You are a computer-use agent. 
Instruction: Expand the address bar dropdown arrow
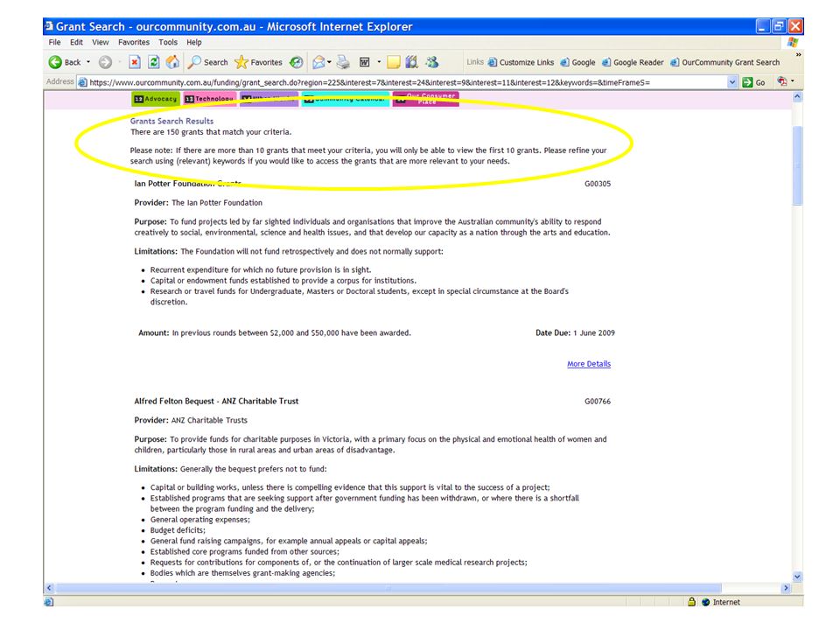[x=732, y=82]
